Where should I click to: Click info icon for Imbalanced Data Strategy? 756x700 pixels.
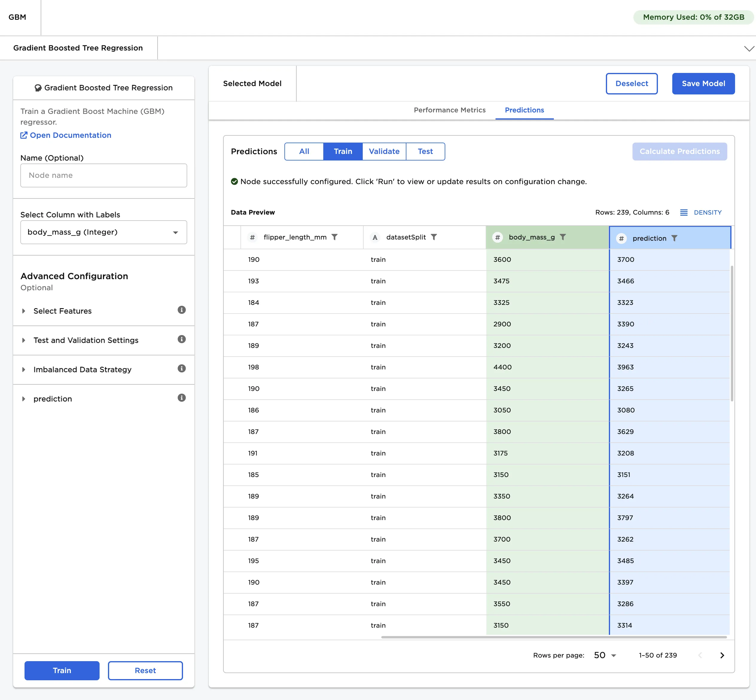click(182, 368)
